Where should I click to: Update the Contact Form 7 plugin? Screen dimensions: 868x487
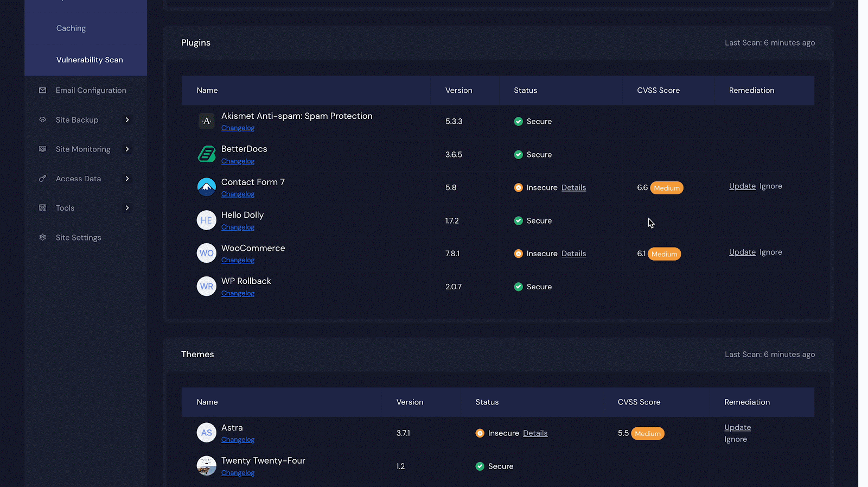[742, 186]
